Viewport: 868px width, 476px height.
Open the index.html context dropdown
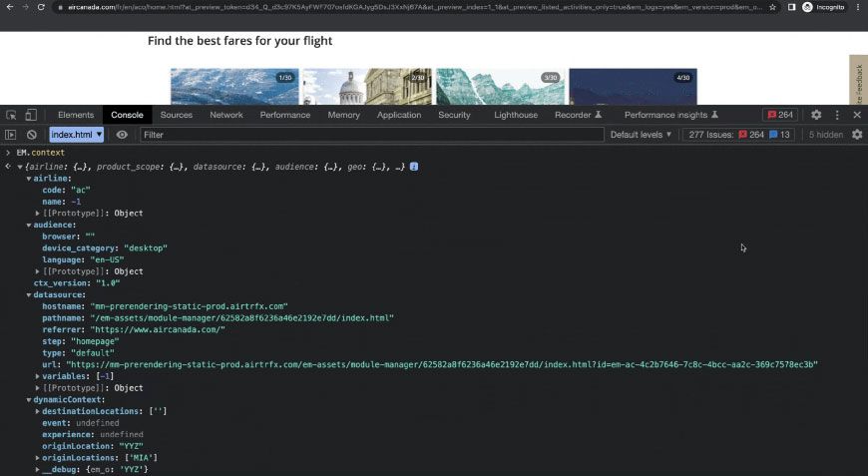pyautogui.click(x=77, y=135)
